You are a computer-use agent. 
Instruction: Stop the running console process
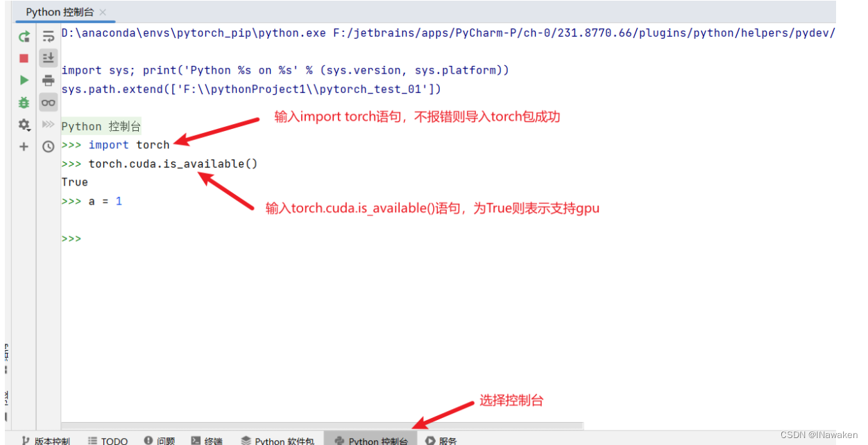coord(24,59)
